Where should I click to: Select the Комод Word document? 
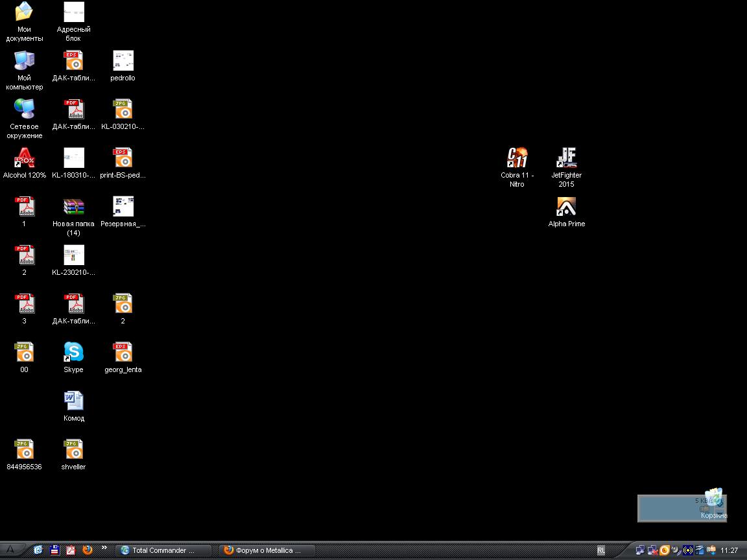73,401
